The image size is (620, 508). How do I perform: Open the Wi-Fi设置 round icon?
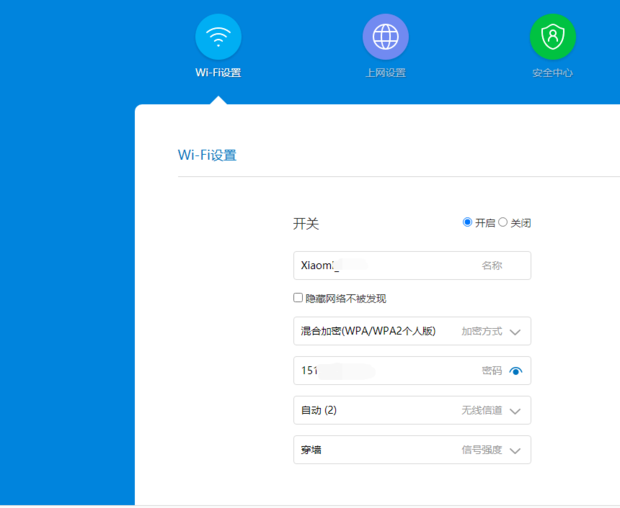pos(218,37)
